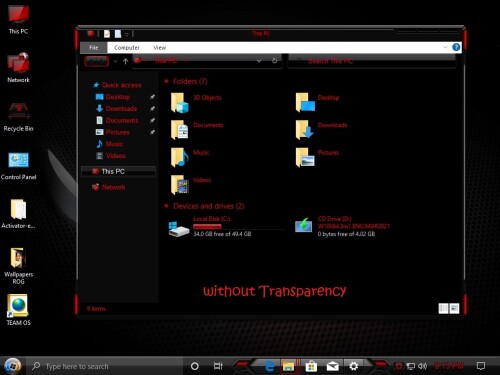Click the Help question mark icon
Image resolution: width=500 pixels, height=375 pixels.
(456, 47)
